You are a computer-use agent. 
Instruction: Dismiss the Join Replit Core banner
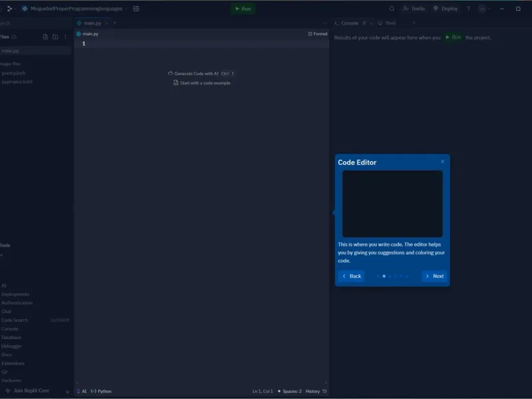pyautogui.click(x=67, y=392)
